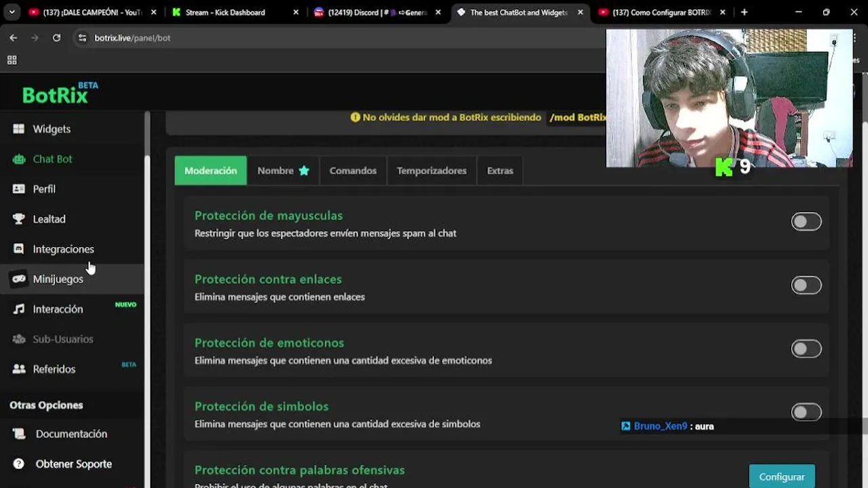Click the webcam overlay thumbnail
The image size is (868, 488).
click(729, 98)
